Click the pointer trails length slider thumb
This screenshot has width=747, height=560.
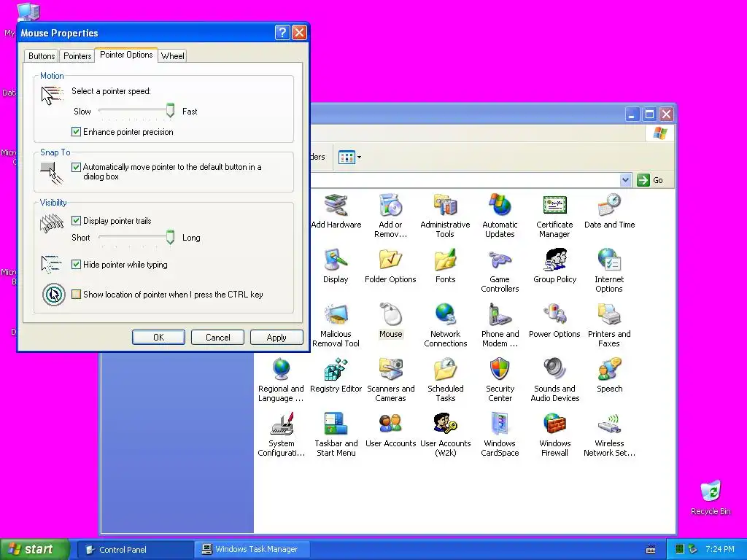point(170,237)
